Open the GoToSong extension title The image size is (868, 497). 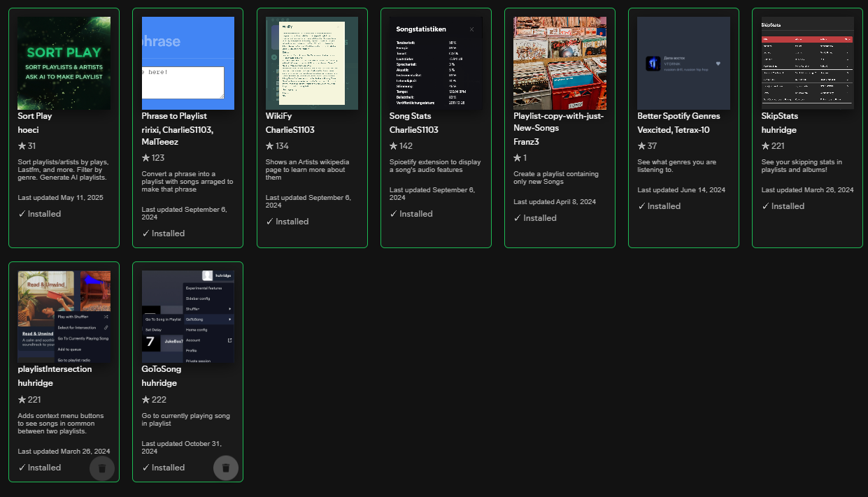pos(162,369)
